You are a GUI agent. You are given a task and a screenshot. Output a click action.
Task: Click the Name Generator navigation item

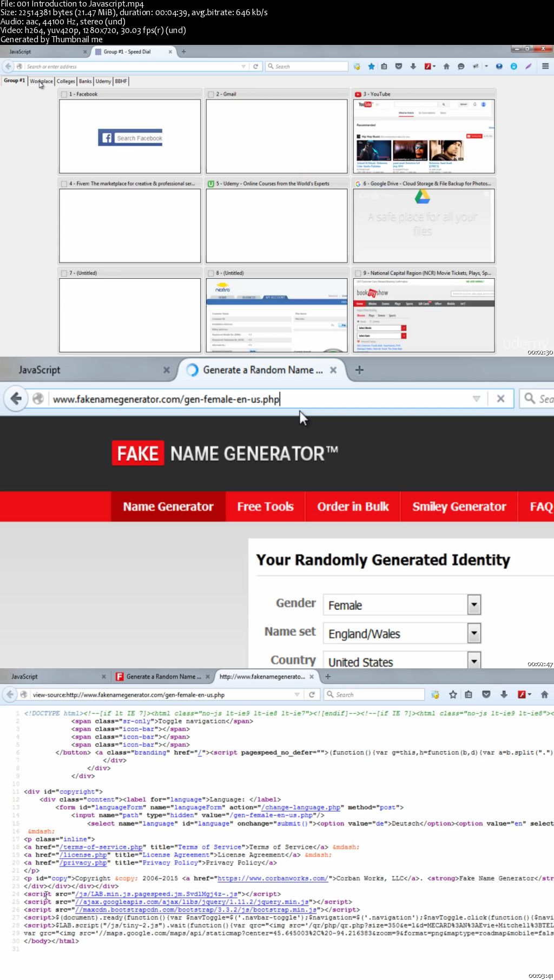coord(168,507)
